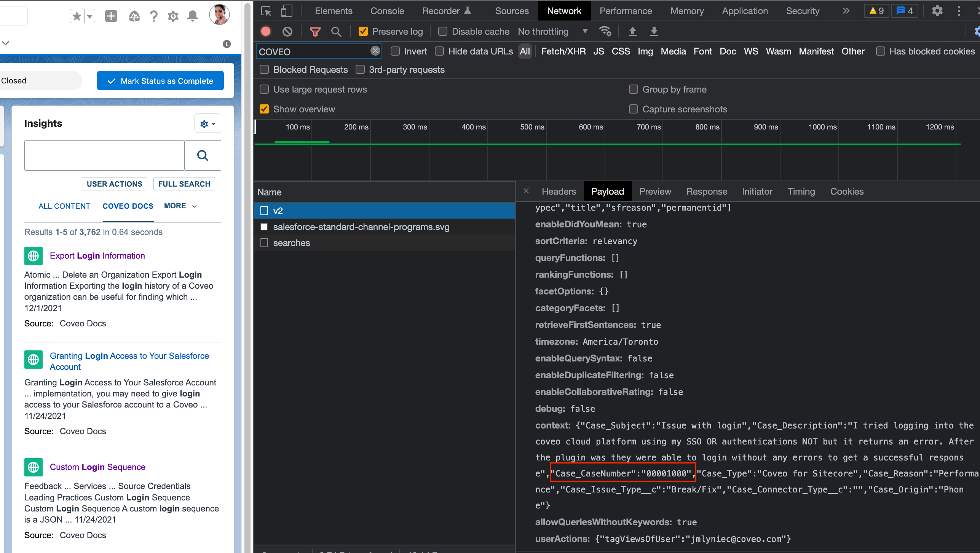Open the Response tab for the request

[707, 191]
